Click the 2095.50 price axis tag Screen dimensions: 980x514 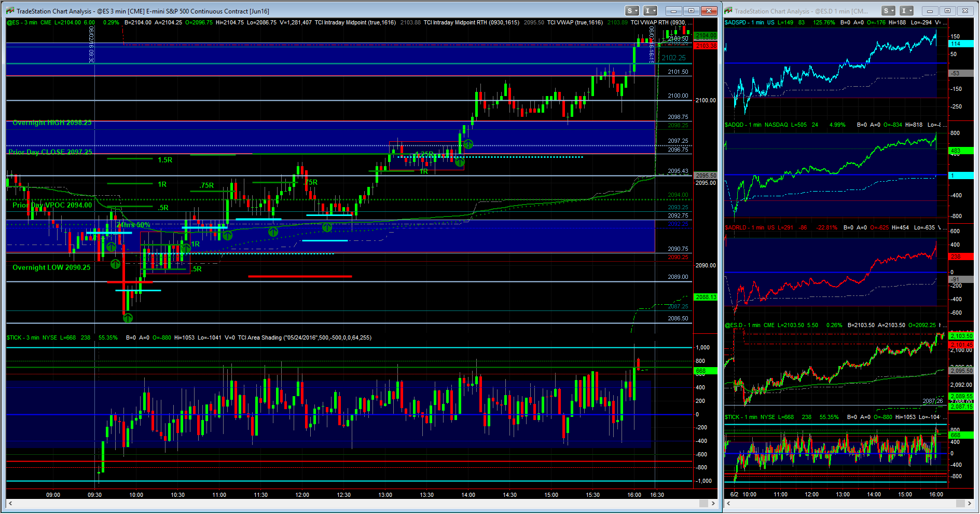706,175
